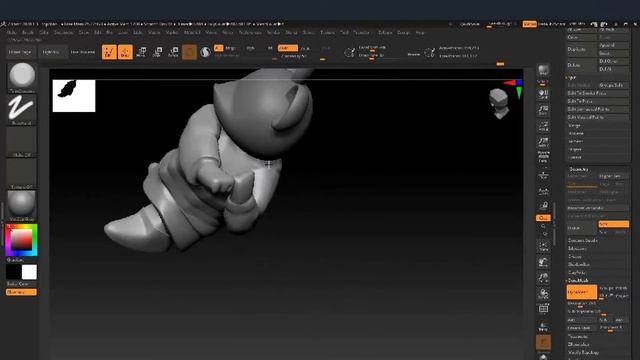Viewport: 640px width, 360px height.
Task: Toggle the orange Menus button
Action: pyautogui.click(x=529, y=24)
